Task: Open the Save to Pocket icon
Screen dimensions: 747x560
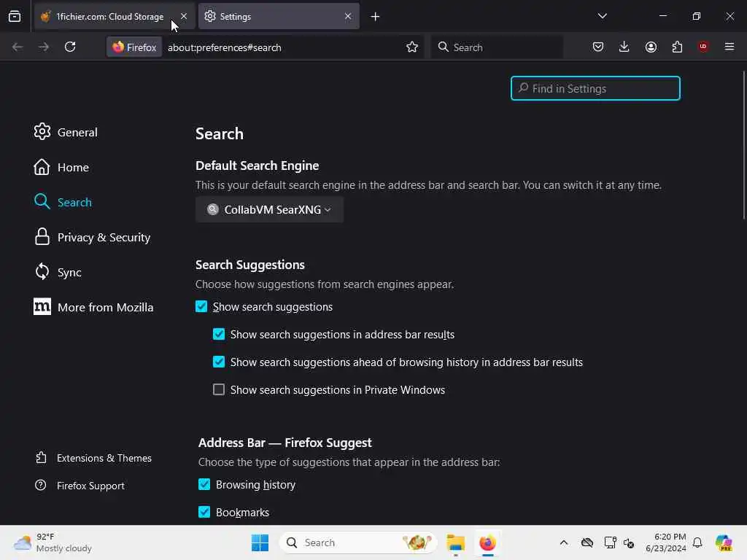Action: point(598,47)
